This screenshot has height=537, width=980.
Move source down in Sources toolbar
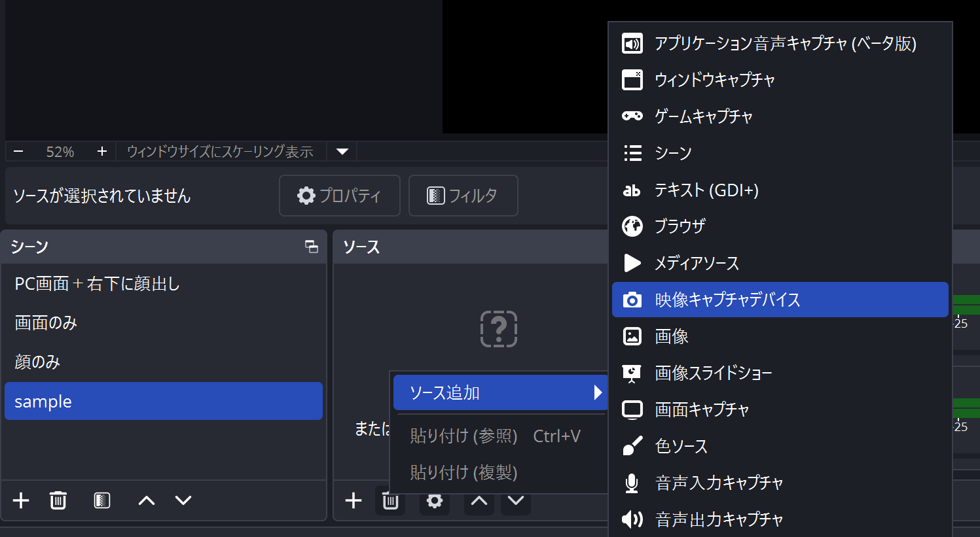pyautogui.click(x=516, y=500)
